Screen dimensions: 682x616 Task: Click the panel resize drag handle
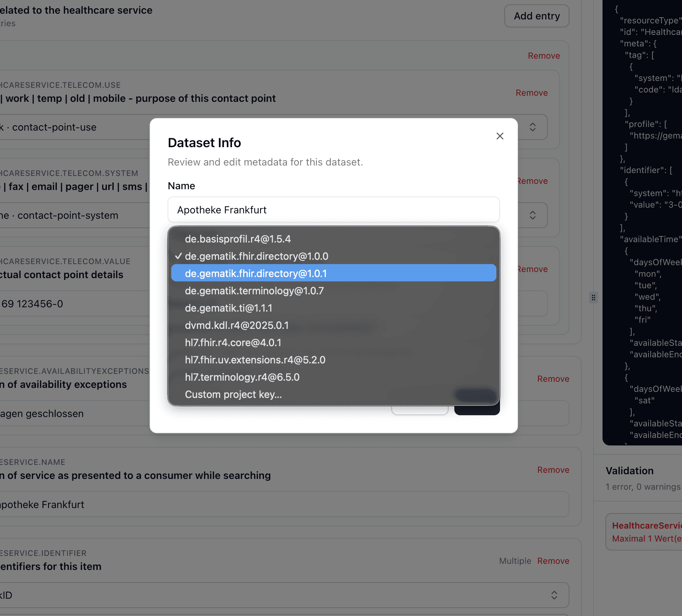(593, 298)
